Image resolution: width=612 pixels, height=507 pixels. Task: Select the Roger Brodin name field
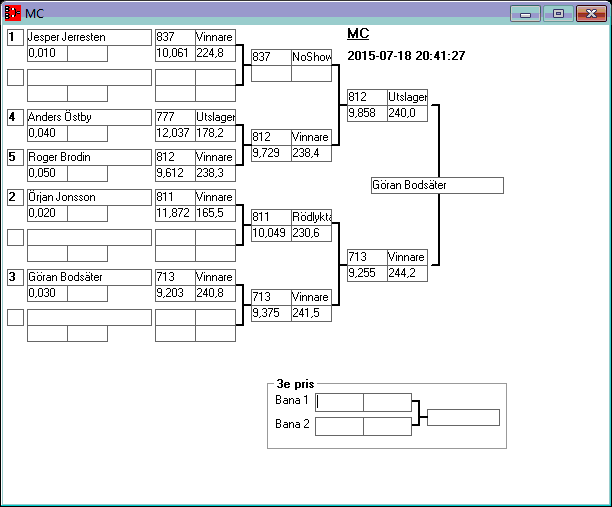[x=87, y=157]
